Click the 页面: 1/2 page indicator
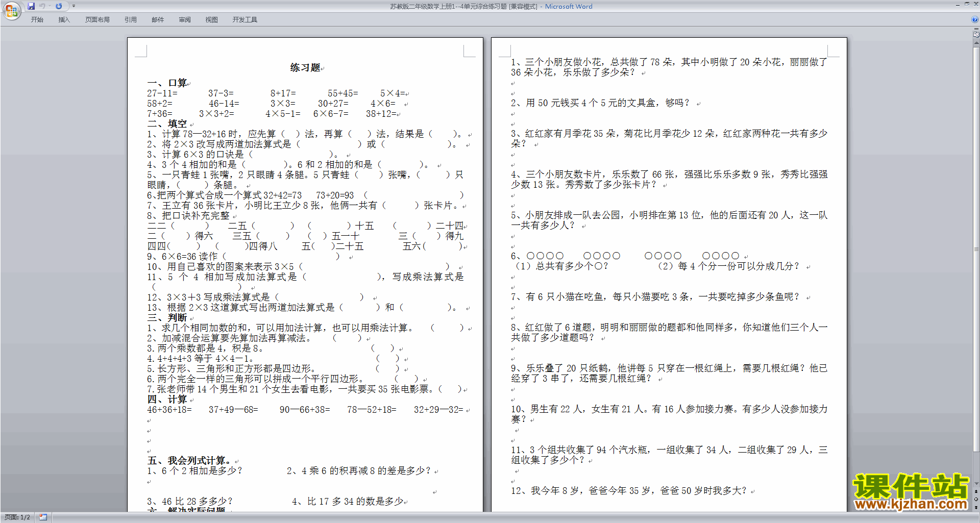The image size is (980, 523). (x=17, y=517)
